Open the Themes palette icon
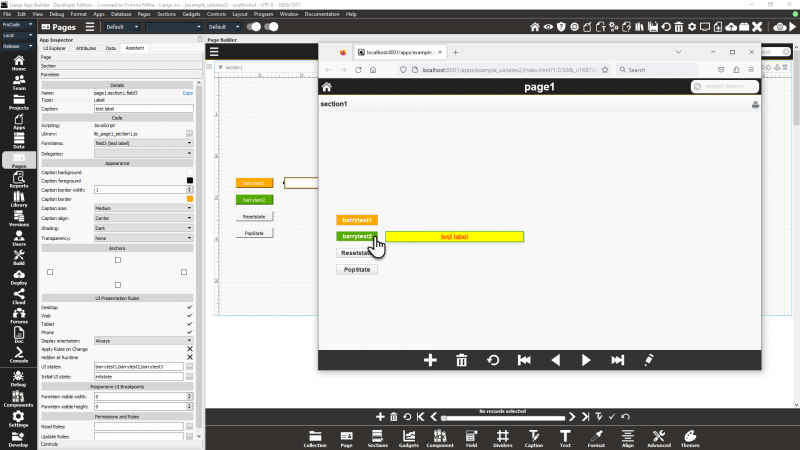 pos(690,439)
